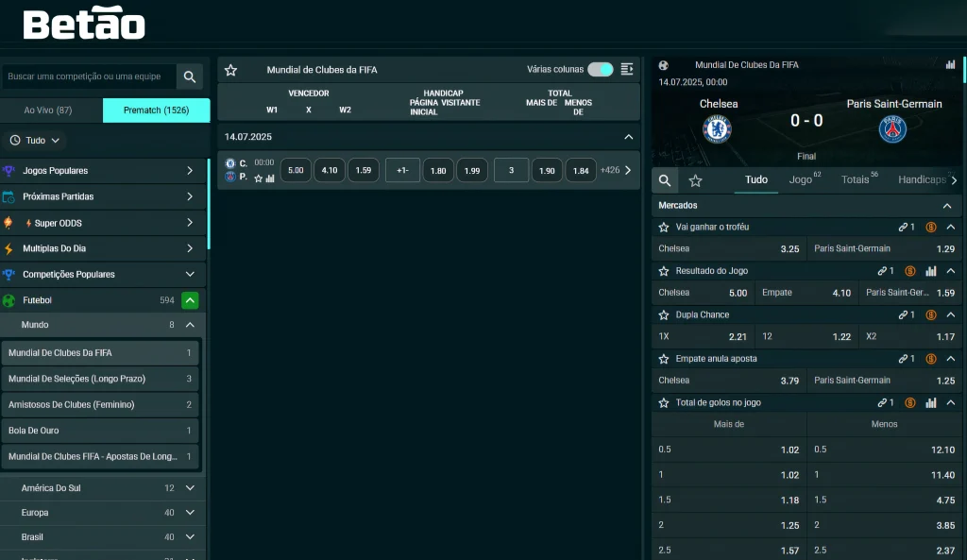Click the search magnifier beside the competition search box
The width and height of the screenshot is (967, 560).
(x=189, y=76)
